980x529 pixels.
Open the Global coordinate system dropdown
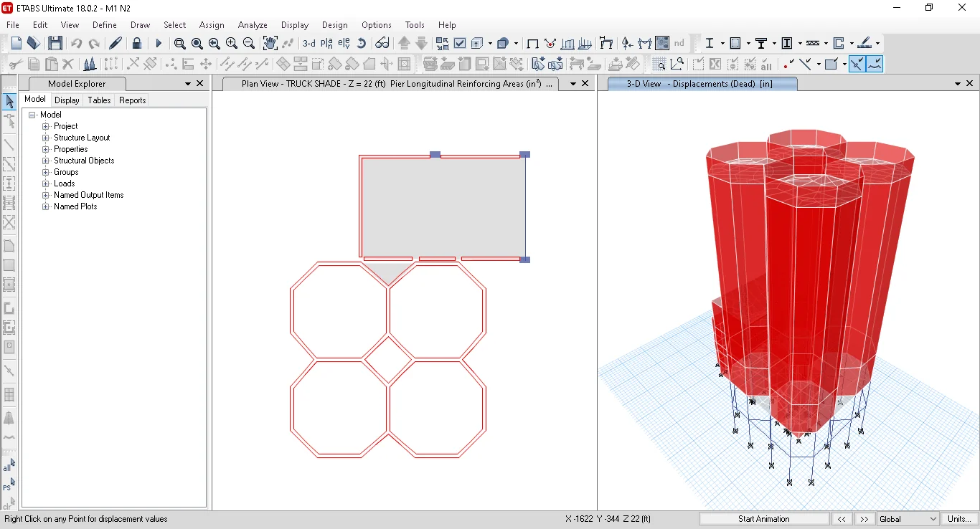click(x=908, y=519)
